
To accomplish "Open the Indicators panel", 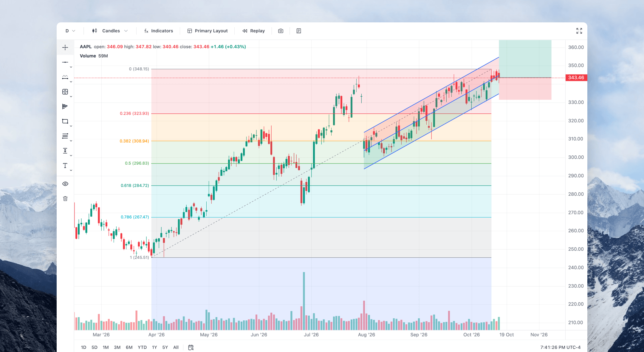I will (159, 31).
